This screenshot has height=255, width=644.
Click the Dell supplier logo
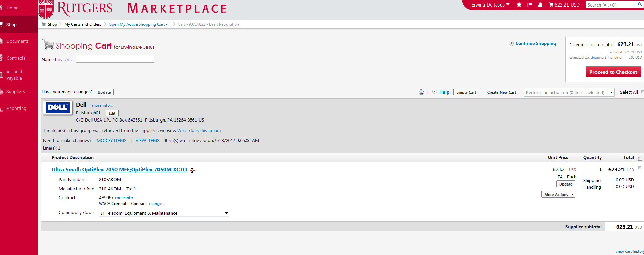click(x=58, y=107)
